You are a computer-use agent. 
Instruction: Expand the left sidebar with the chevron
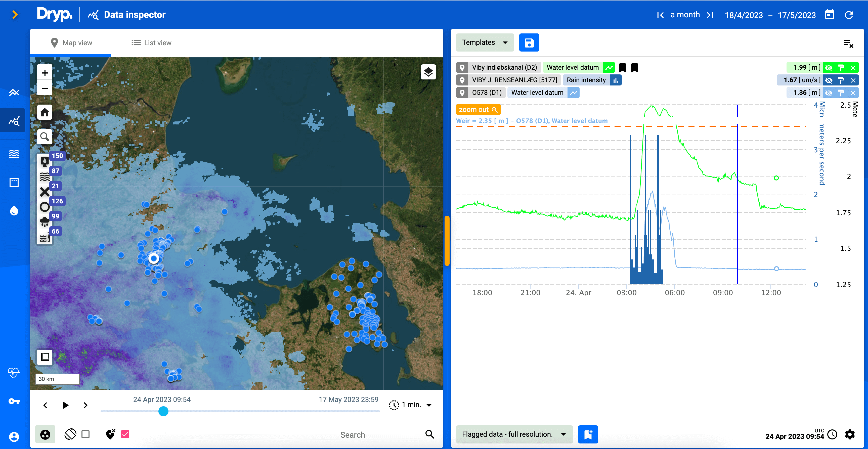pos(15,15)
